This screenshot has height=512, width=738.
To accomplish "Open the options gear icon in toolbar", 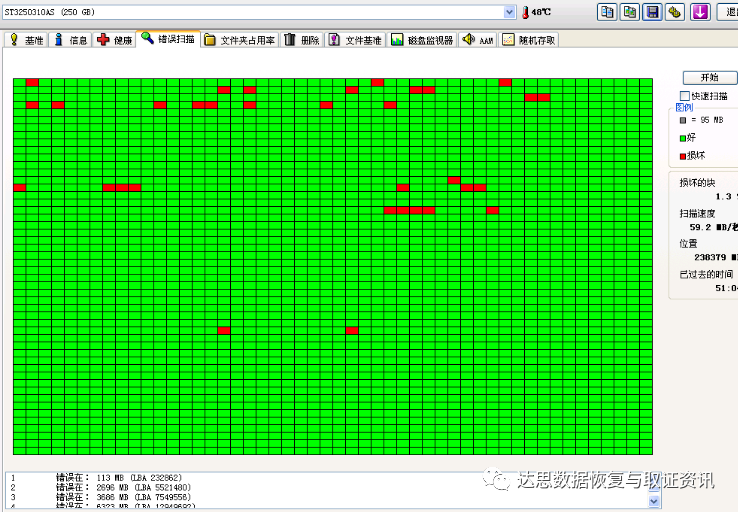I will (x=675, y=12).
